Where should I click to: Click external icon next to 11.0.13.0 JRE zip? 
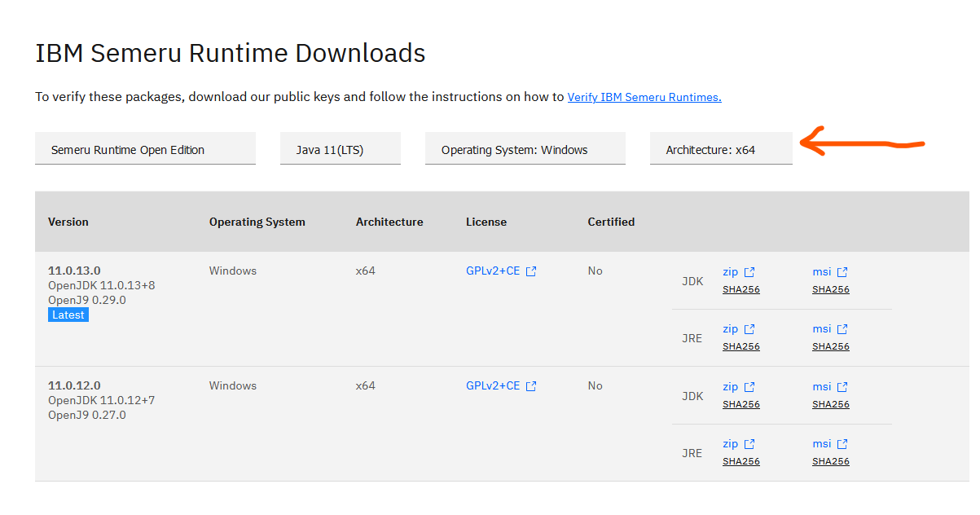(749, 329)
